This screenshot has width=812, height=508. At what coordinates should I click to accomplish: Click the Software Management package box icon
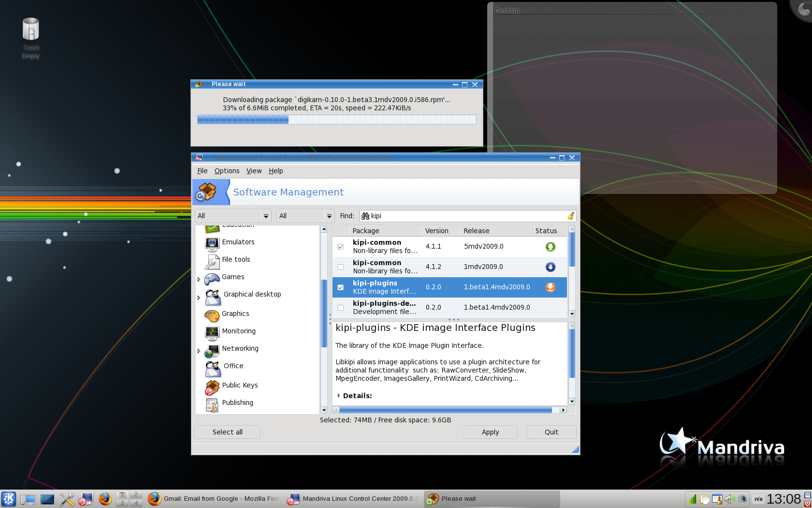coord(205,192)
